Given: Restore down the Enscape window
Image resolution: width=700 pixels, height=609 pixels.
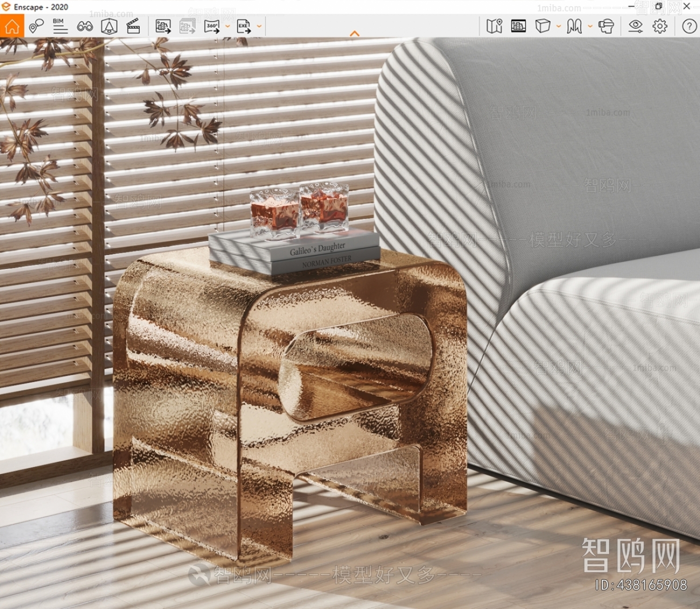Looking at the screenshot, I should coord(659,7).
